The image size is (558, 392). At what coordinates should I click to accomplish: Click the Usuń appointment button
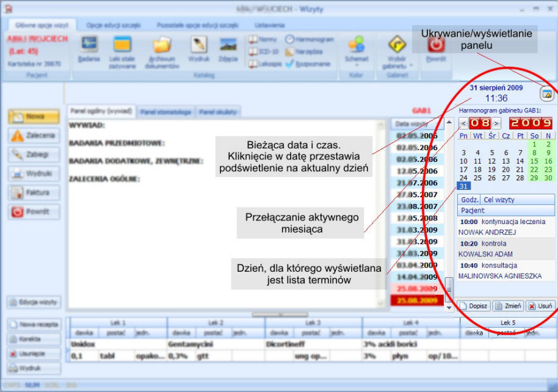[540, 306]
